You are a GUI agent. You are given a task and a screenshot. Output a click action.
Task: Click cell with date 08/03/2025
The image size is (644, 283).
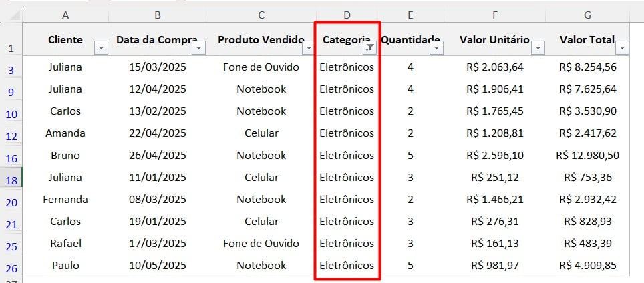point(158,200)
